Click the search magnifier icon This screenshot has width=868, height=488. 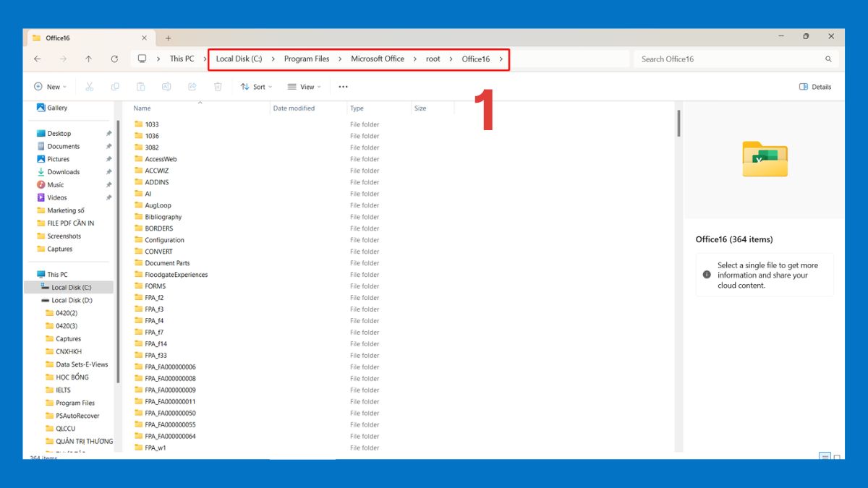pyautogui.click(x=828, y=59)
